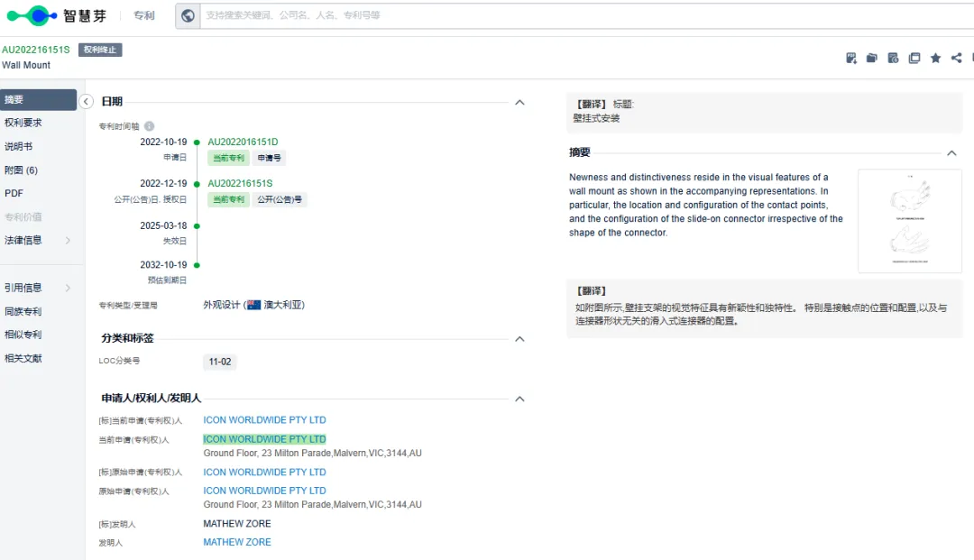Collapse the 摘要 panel on the right
The image size is (974, 560).
(951, 152)
